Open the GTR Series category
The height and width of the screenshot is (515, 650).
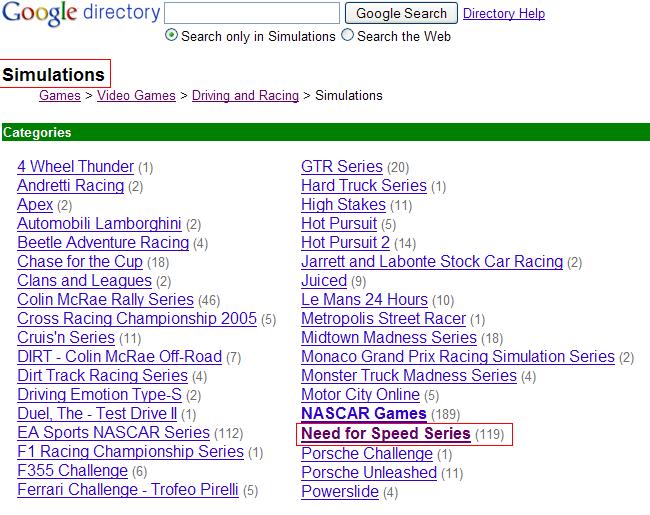pos(342,167)
